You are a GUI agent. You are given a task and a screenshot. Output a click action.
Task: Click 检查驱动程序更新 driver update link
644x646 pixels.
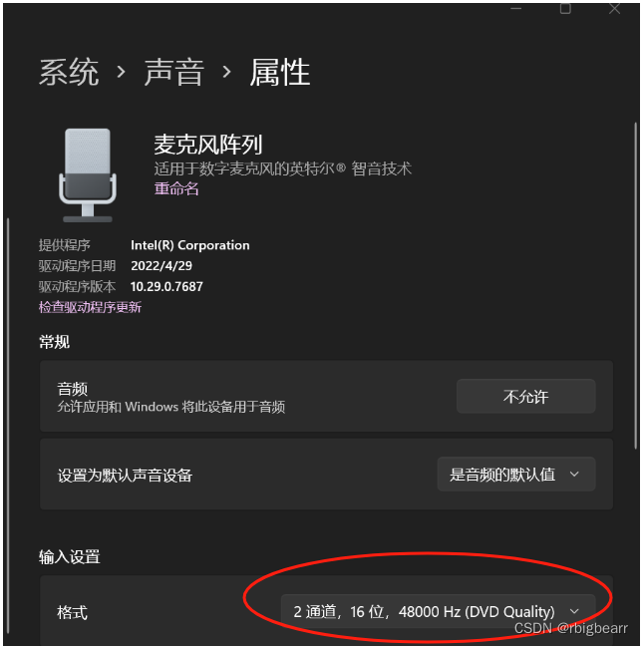click(90, 307)
